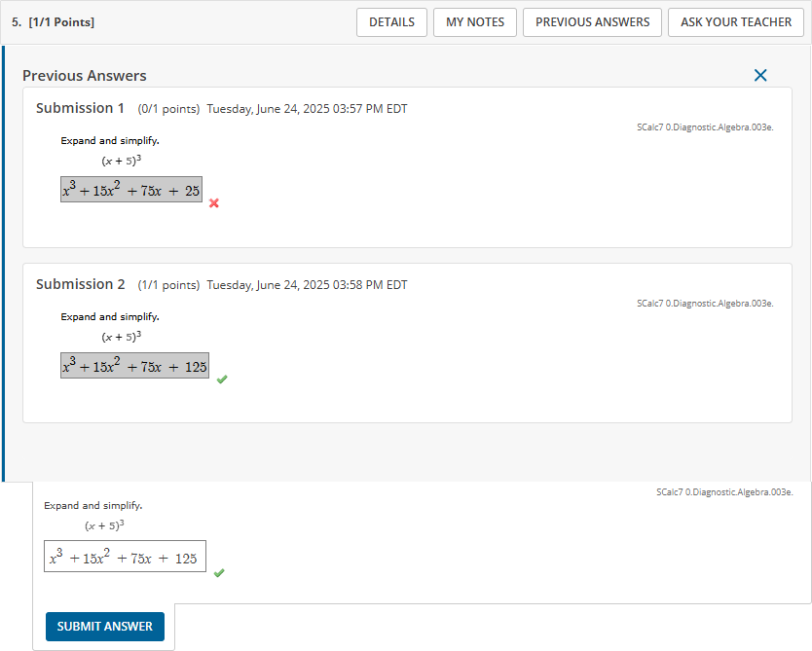Viewport: 812px width, 651px height.
Task: Submit the answer with SUBMIT ANSWER
Action: coord(105,626)
